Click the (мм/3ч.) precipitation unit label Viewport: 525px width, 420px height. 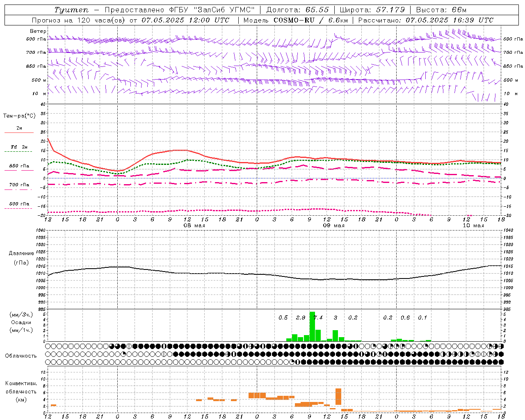coord(21,315)
